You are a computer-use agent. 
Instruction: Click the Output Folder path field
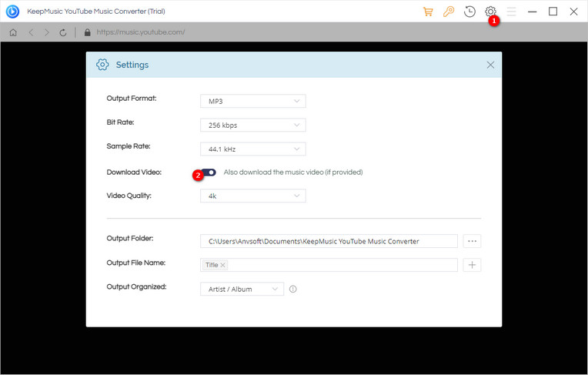point(329,241)
